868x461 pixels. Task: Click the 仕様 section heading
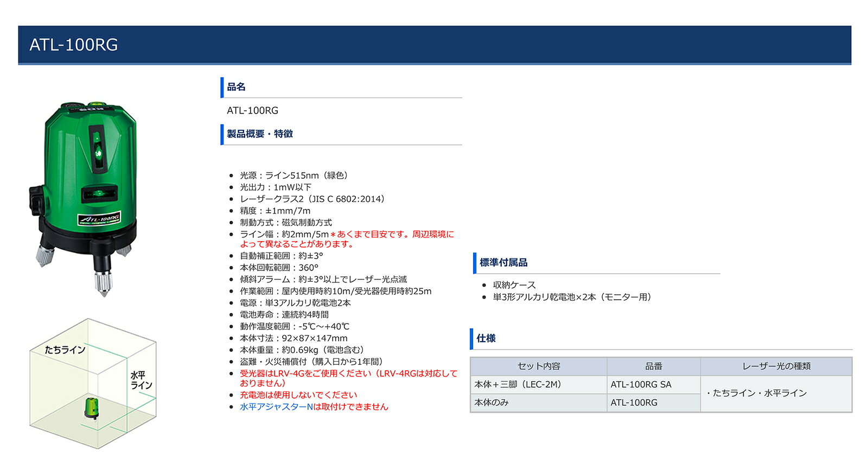[x=486, y=338]
